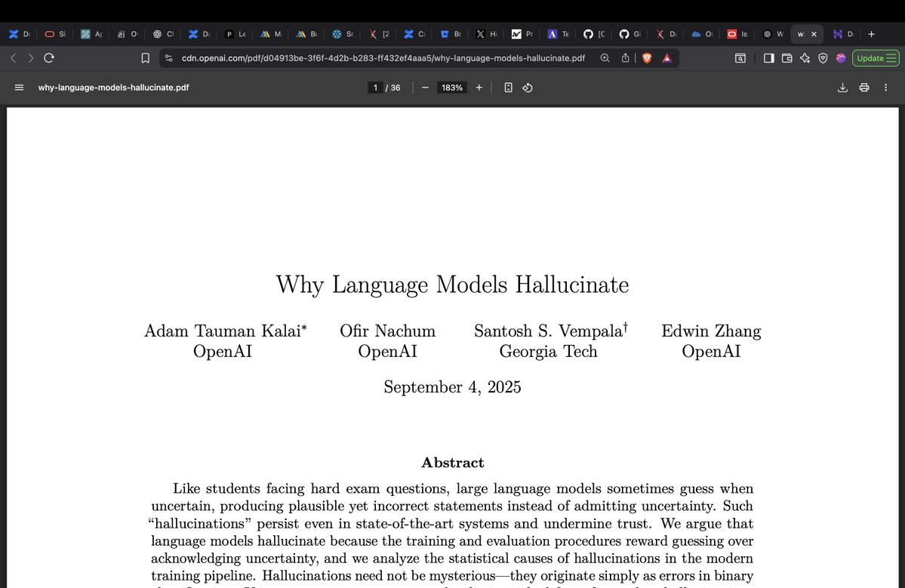Zoom in with the plus control
This screenshot has height=588, width=905.
(479, 87)
